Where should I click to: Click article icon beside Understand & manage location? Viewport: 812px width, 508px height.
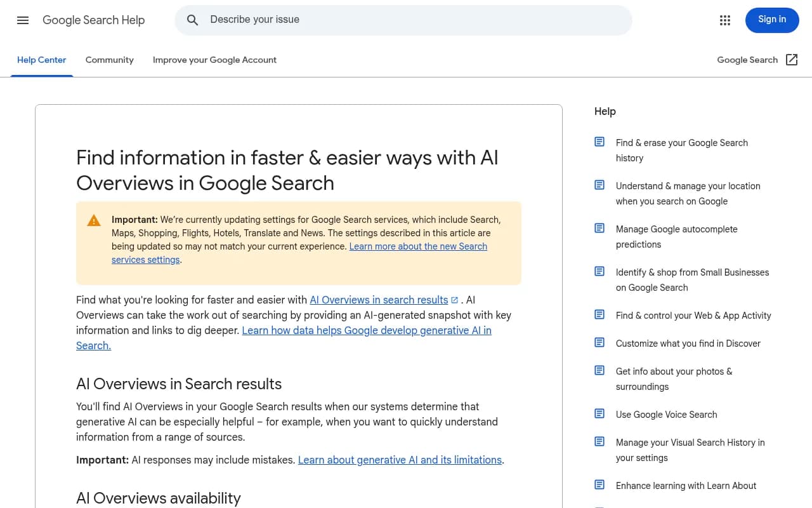coord(599,185)
